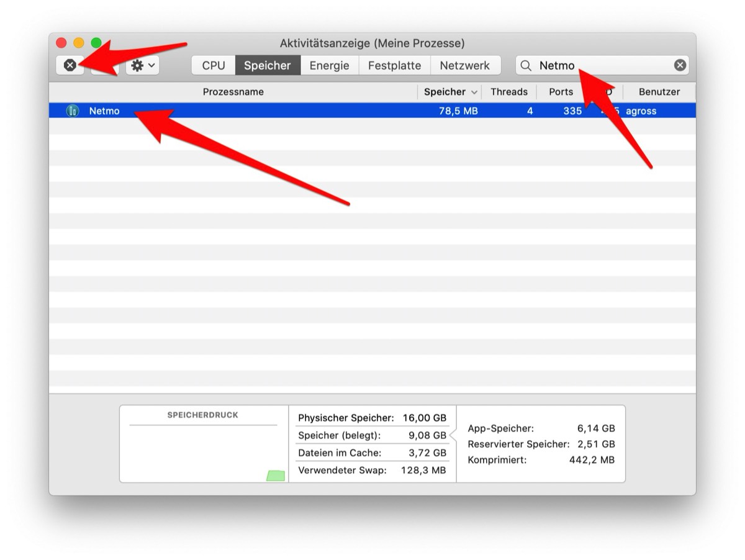Sort by the Ports column header
Screen dimensions: 745x560
point(561,92)
